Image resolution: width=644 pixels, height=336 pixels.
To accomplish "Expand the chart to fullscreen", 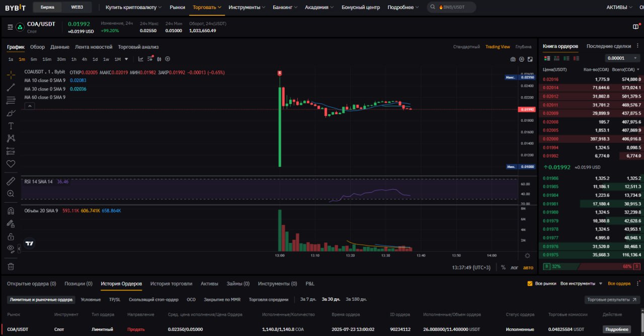I will 530,59.
